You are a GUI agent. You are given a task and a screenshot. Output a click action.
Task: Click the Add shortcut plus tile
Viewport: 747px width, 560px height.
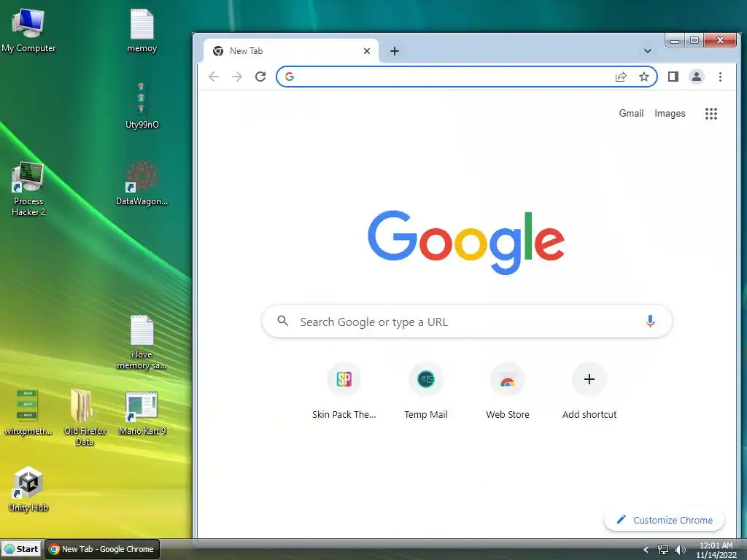click(589, 392)
